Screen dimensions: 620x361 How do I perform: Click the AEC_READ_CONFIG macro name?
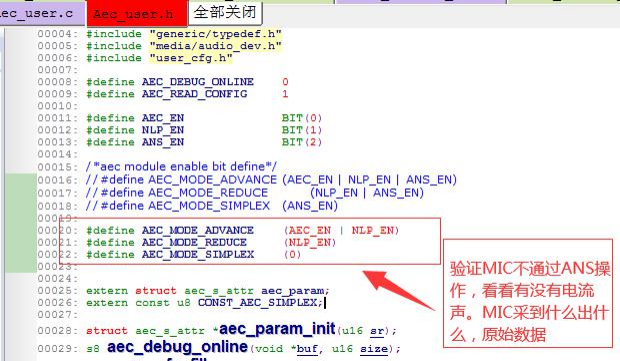(195, 94)
